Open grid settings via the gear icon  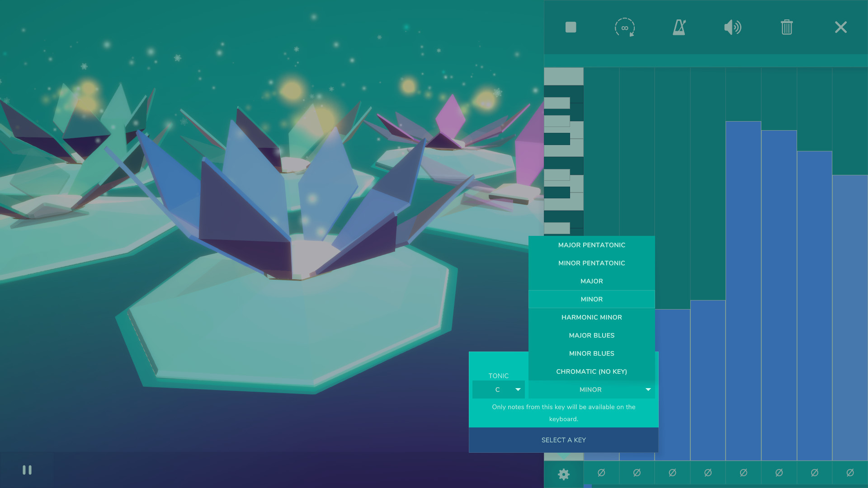pos(563,474)
